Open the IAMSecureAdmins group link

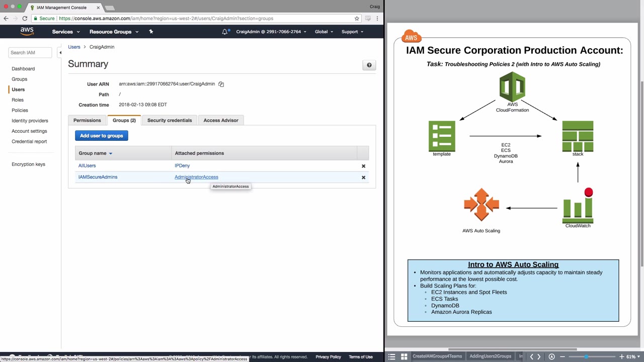tap(98, 177)
